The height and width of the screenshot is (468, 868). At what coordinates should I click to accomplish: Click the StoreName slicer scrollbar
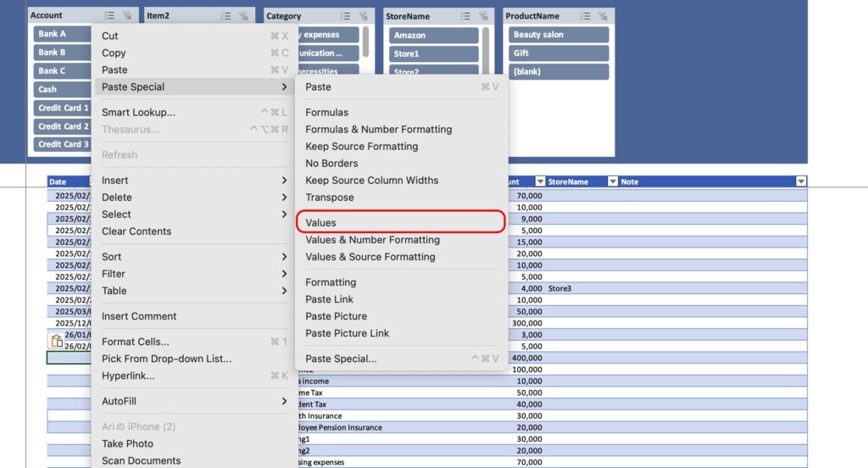[x=486, y=42]
